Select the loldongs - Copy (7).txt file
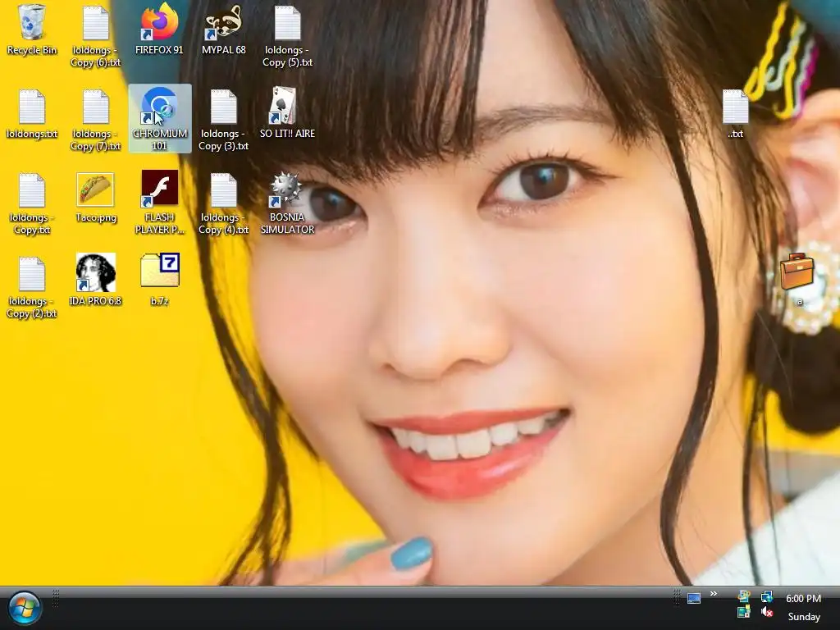 pyautogui.click(x=95, y=120)
